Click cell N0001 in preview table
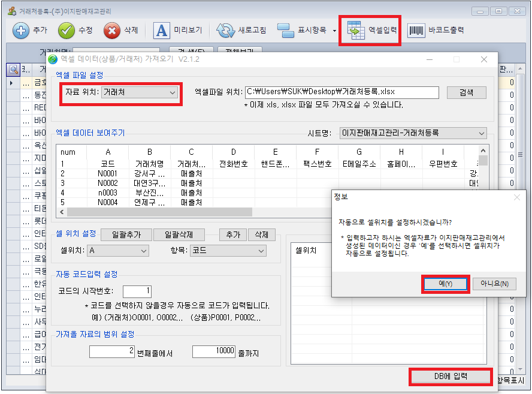The height and width of the screenshot is (394, 532). coord(108,173)
